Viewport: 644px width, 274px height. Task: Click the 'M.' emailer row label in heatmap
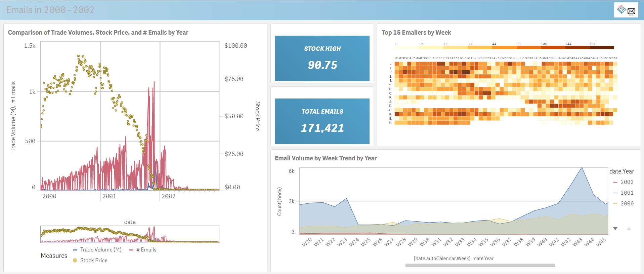pyautogui.click(x=390, y=85)
